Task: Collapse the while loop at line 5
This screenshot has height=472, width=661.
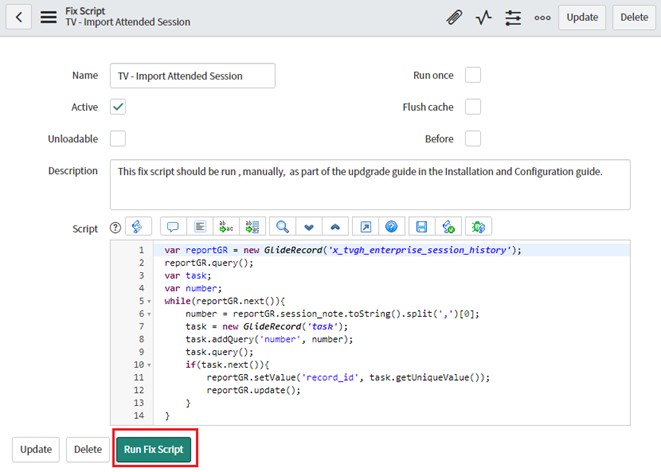Action: tap(149, 302)
